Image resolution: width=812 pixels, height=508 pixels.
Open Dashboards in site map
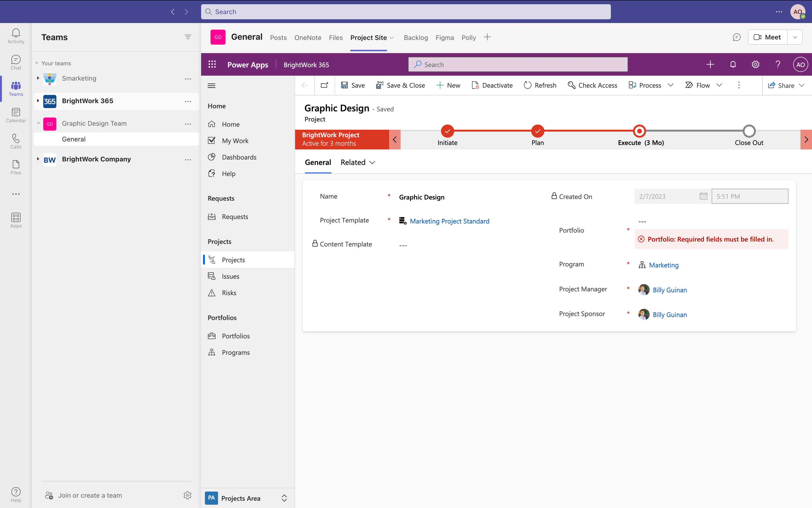(x=248, y=157)
